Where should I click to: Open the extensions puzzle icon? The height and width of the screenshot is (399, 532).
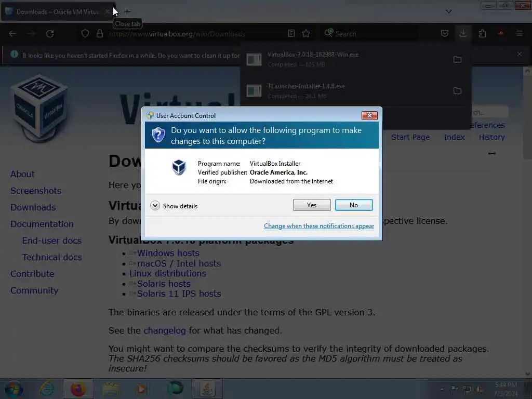[482, 33]
